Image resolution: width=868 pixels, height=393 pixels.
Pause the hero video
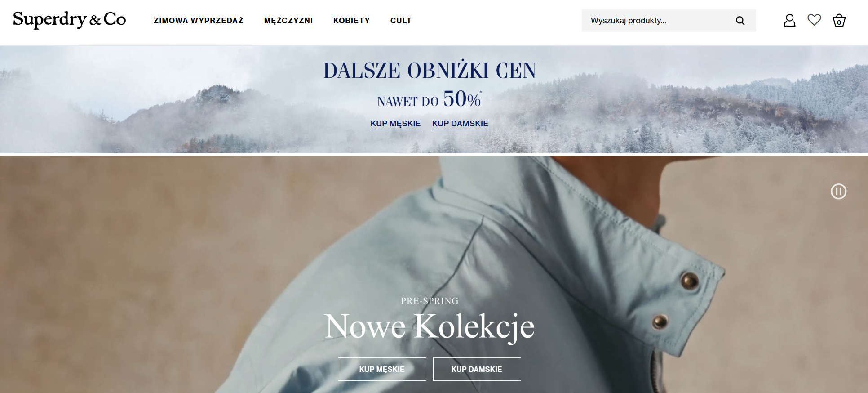(838, 192)
